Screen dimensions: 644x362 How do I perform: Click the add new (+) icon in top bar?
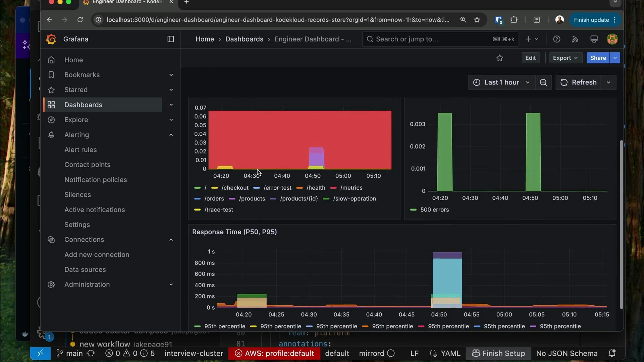528,39
